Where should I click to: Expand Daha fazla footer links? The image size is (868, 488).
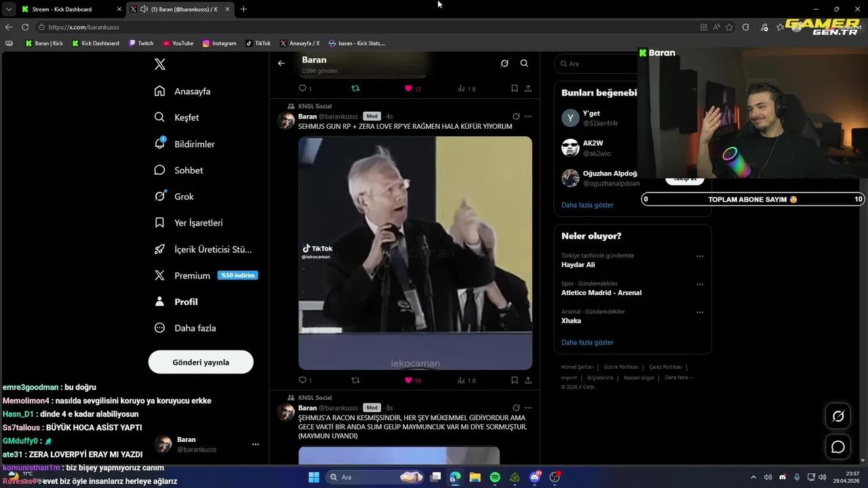(x=679, y=378)
